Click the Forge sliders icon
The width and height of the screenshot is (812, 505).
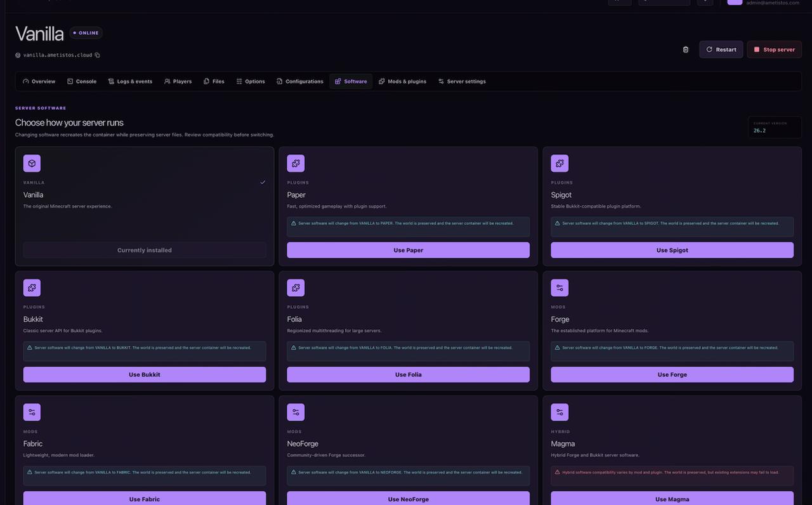tap(560, 288)
